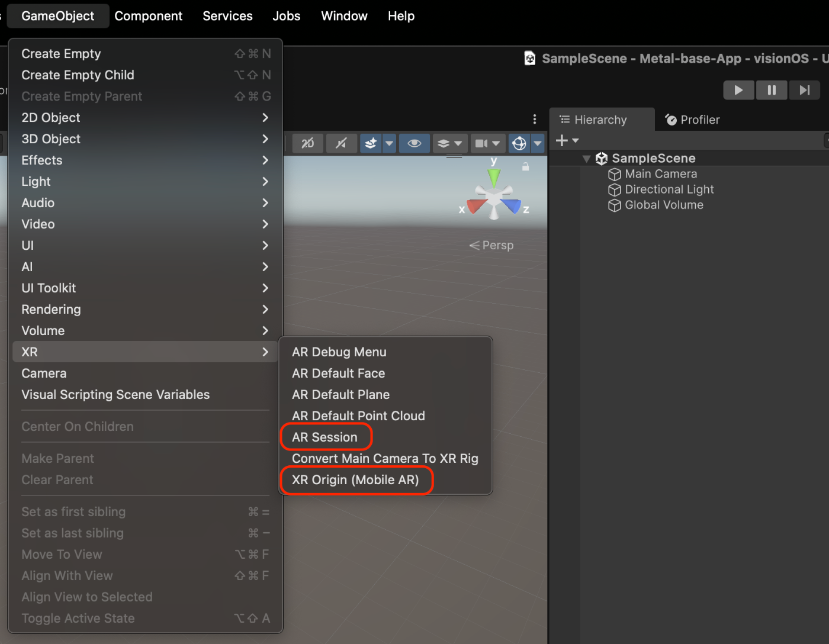Select Global Volume in the Hierarchy

[x=664, y=205]
